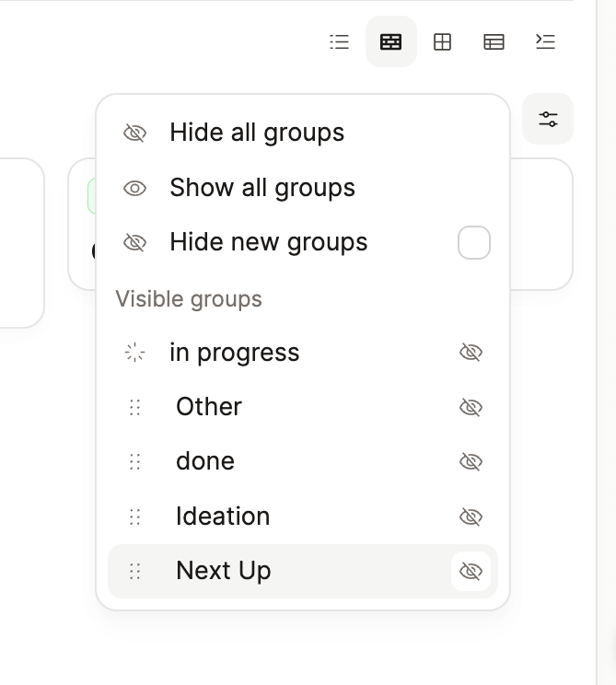Screen dimensions: 616x685
Task: Click the Hide new groups label
Action: pyautogui.click(x=269, y=242)
